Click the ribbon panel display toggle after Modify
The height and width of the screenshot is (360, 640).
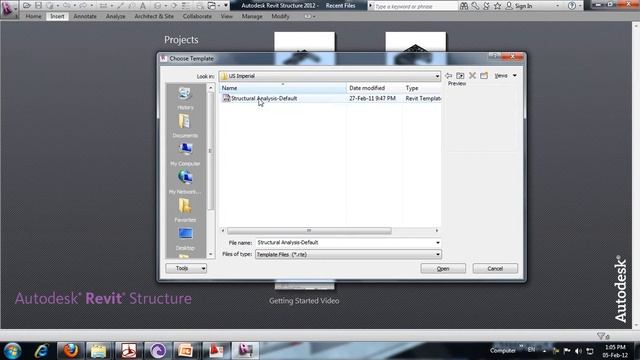pyautogui.click(x=309, y=16)
